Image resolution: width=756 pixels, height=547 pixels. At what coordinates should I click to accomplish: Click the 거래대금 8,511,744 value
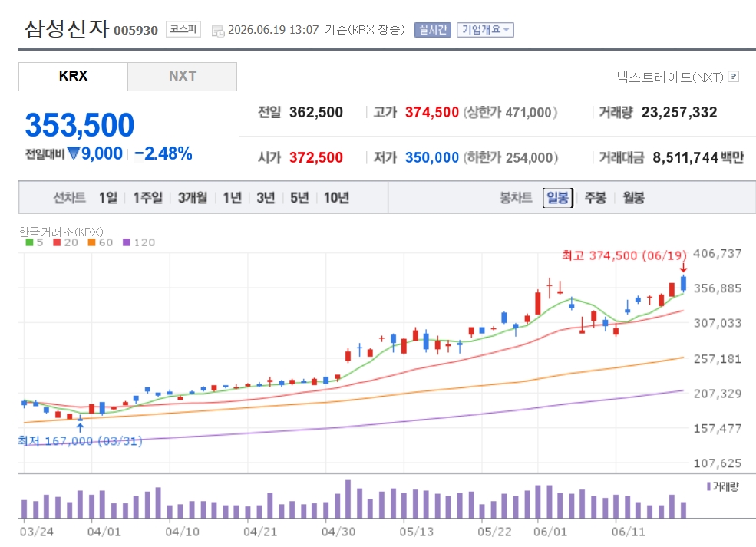(x=685, y=157)
